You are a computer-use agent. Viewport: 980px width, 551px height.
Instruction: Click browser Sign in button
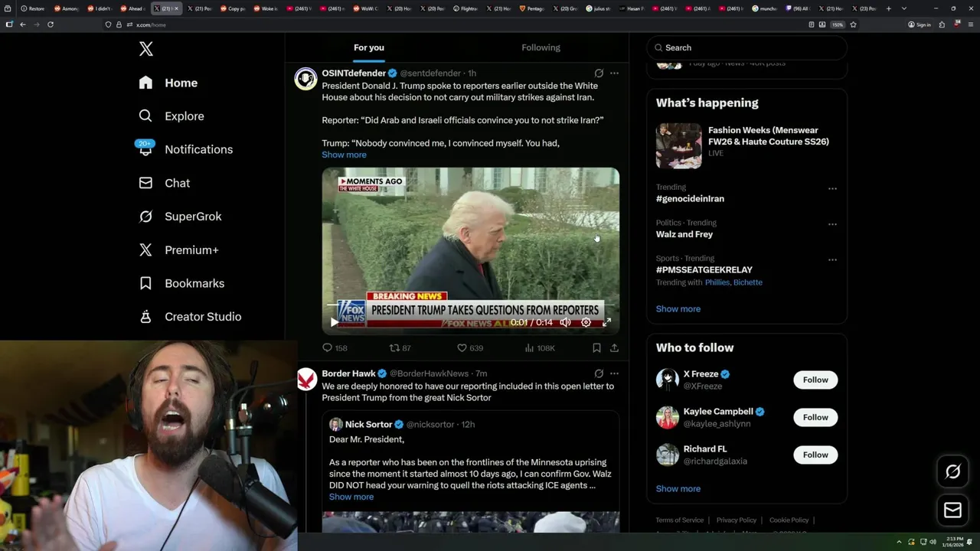[x=920, y=24]
